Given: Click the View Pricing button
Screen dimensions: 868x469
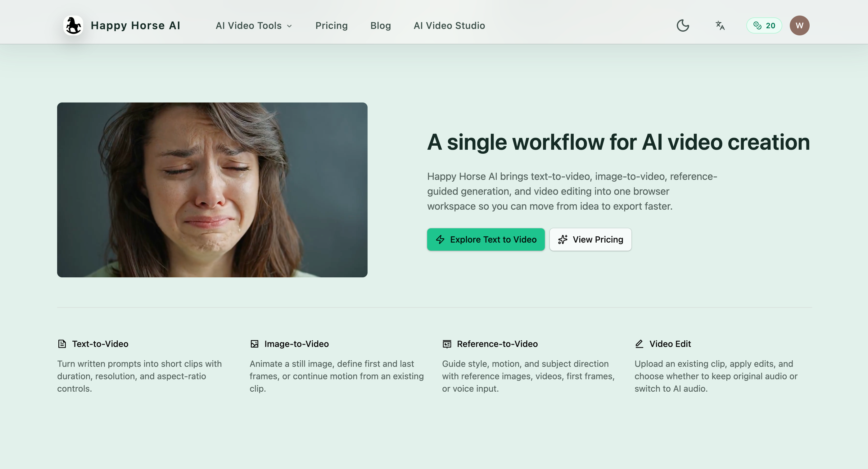Looking at the screenshot, I should click(590, 239).
